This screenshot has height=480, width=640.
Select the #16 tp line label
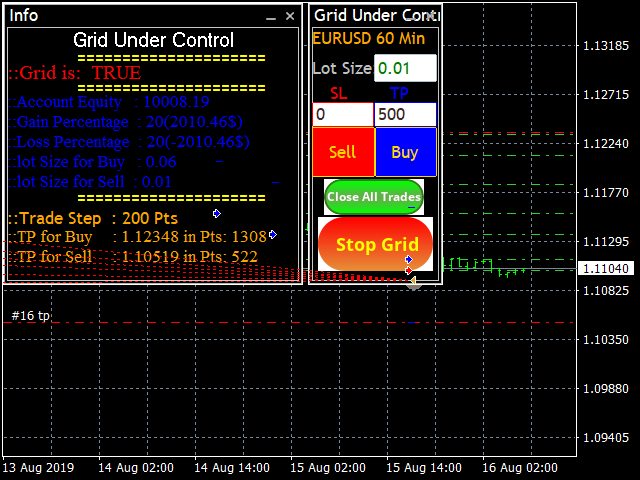[31, 316]
